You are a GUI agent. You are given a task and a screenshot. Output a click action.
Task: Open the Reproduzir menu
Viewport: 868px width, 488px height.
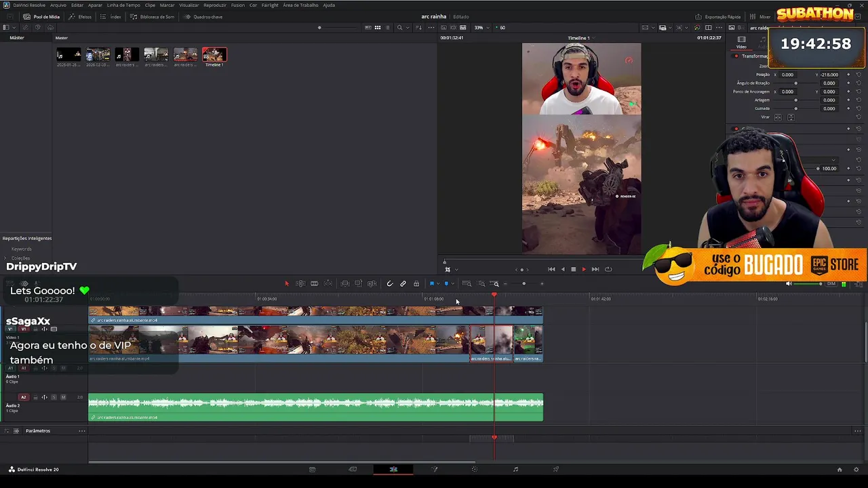pos(215,5)
